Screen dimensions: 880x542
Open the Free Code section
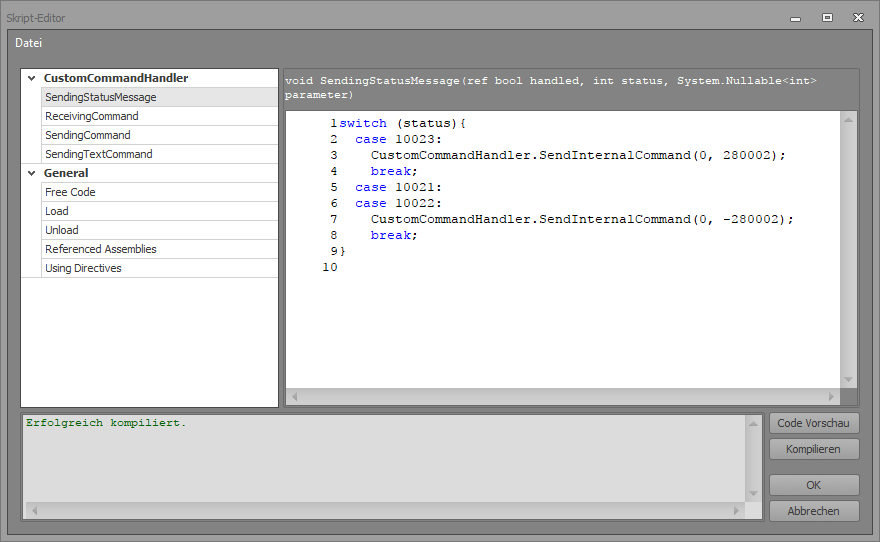(159, 192)
